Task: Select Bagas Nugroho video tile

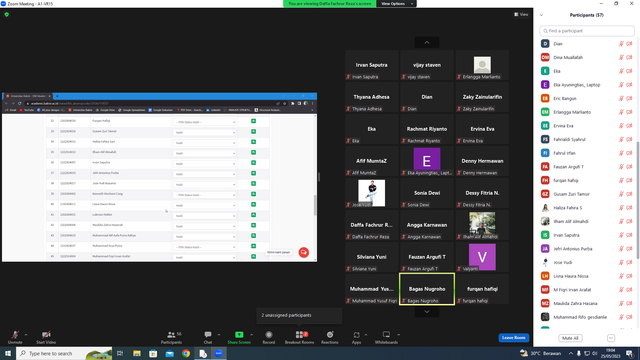Action: click(x=427, y=289)
